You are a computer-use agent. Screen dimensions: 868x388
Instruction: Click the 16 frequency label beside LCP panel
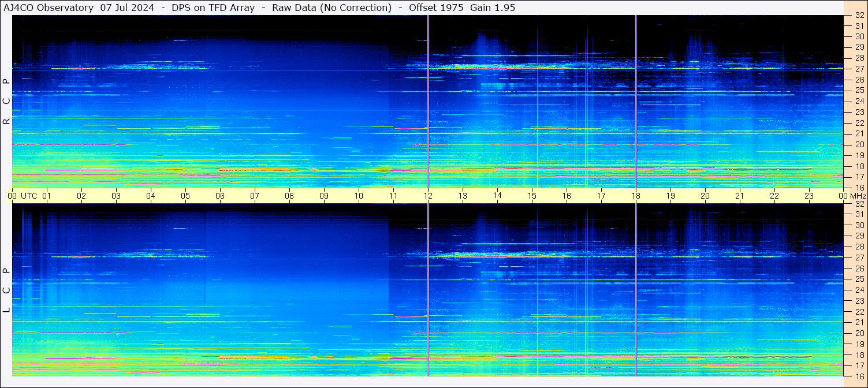pyautogui.click(x=859, y=376)
